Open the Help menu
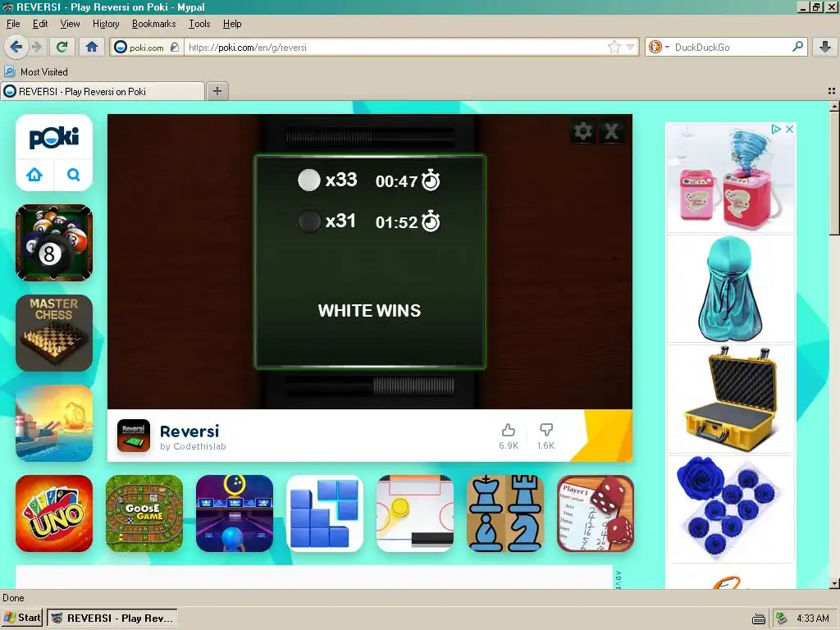The image size is (840, 630). pos(232,24)
